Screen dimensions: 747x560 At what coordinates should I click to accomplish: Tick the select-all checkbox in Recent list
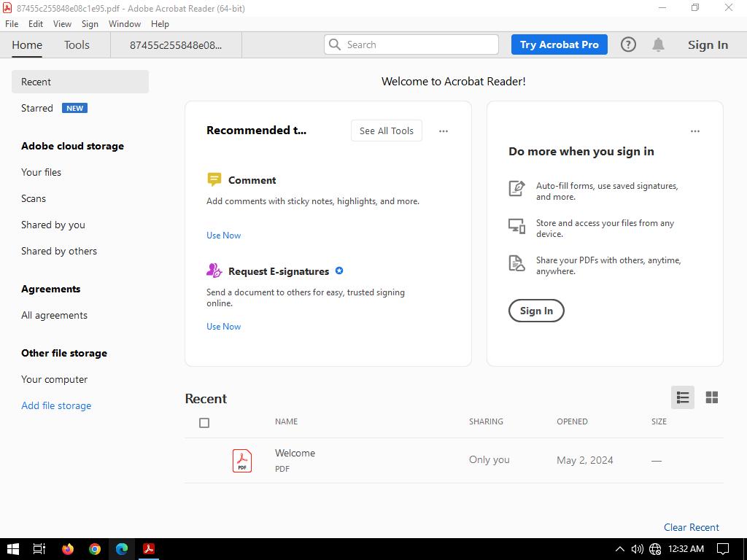click(204, 423)
